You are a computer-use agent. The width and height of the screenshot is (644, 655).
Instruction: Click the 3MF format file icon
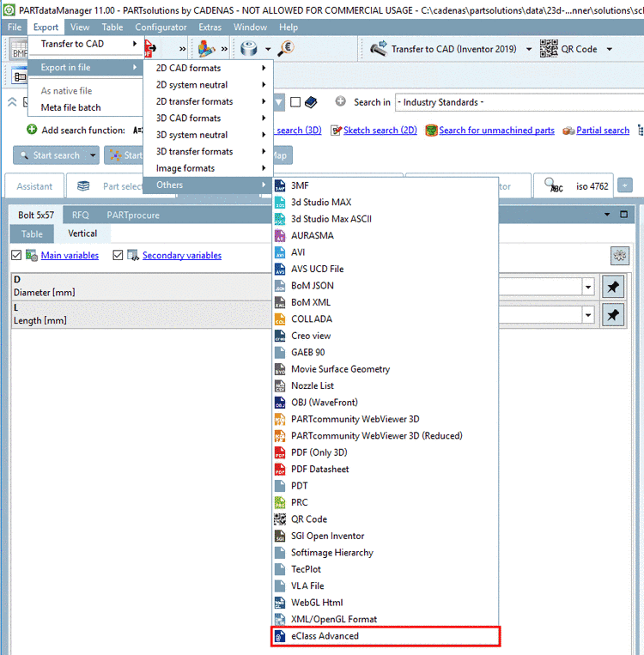(280, 185)
